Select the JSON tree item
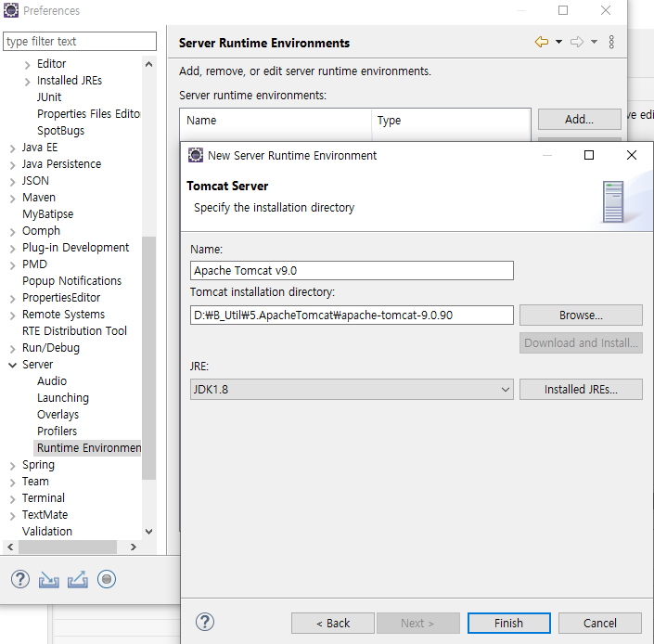This screenshot has height=644, width=654. pyautogui.click(x=35, y=181)
